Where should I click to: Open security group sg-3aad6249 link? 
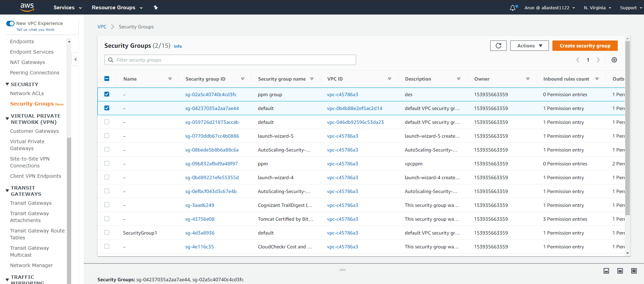pyautogui.click(x=199, y=205)
